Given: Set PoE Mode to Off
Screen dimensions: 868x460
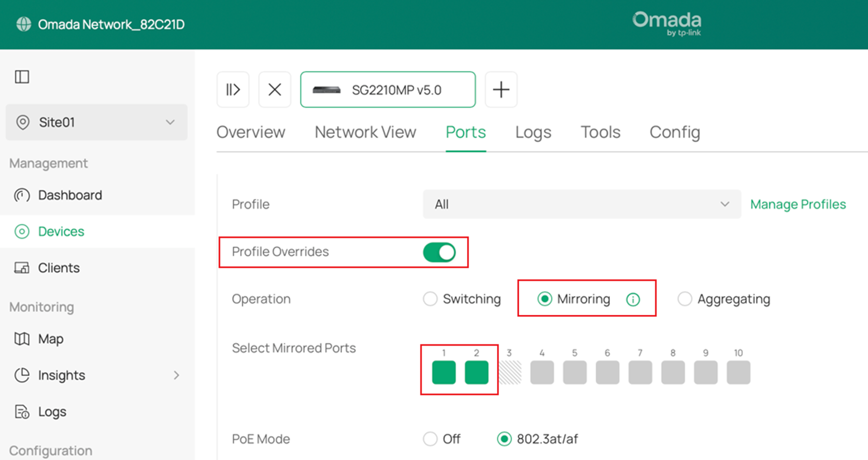Looking at the screenshot, I should click(430, 439).
